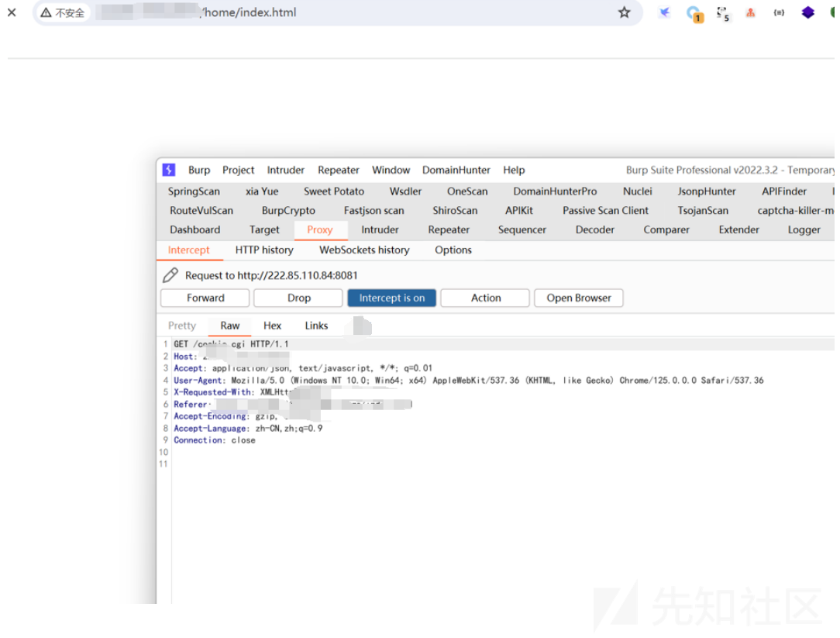
Task: Click the Connection: close header line
Action: click(x=215, y=440)
